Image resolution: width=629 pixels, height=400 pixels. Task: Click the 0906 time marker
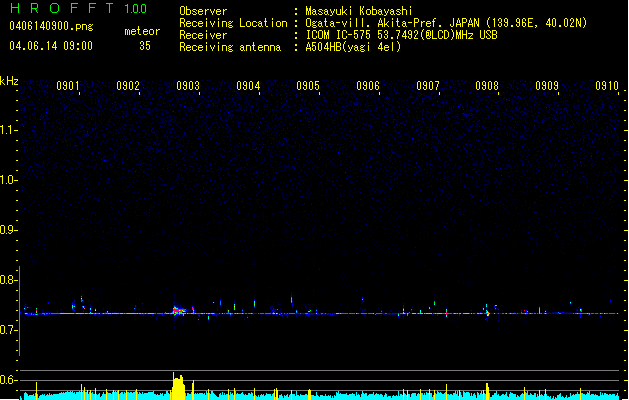click(x=368, y=86)
